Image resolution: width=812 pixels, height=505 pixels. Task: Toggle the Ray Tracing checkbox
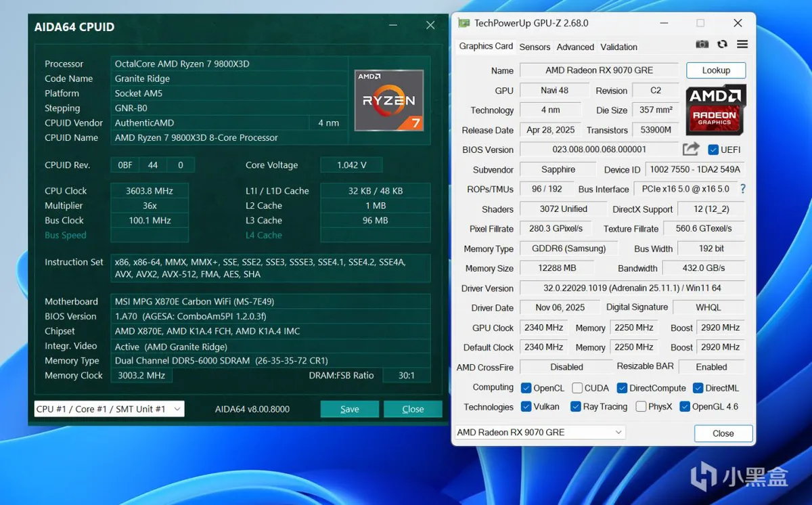click(576, 407)
